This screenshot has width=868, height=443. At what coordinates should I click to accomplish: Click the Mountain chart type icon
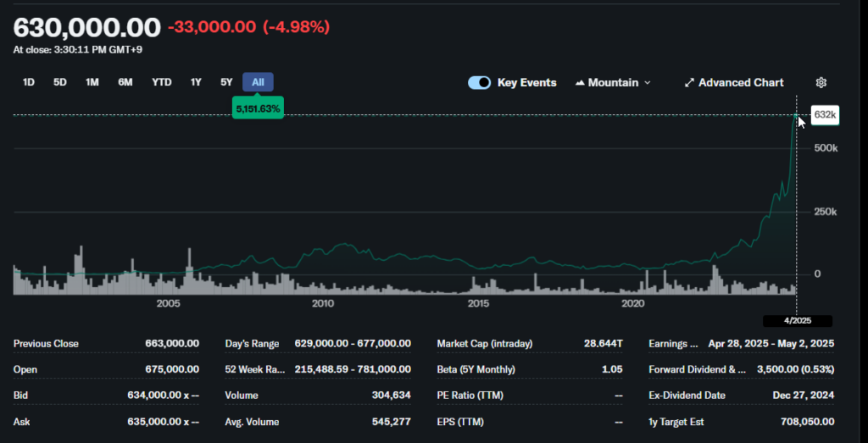coord(581,83)
